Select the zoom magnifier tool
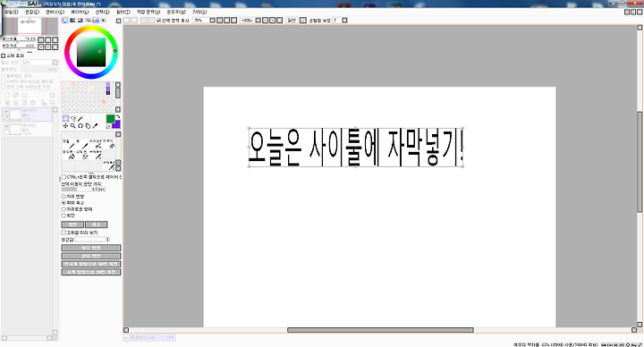 click(x=72, y=126)
